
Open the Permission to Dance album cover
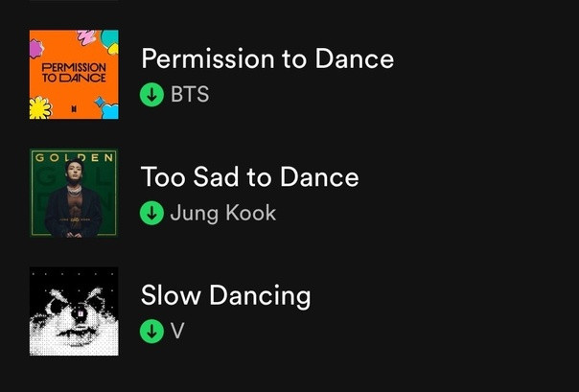(x=74, y=74)
